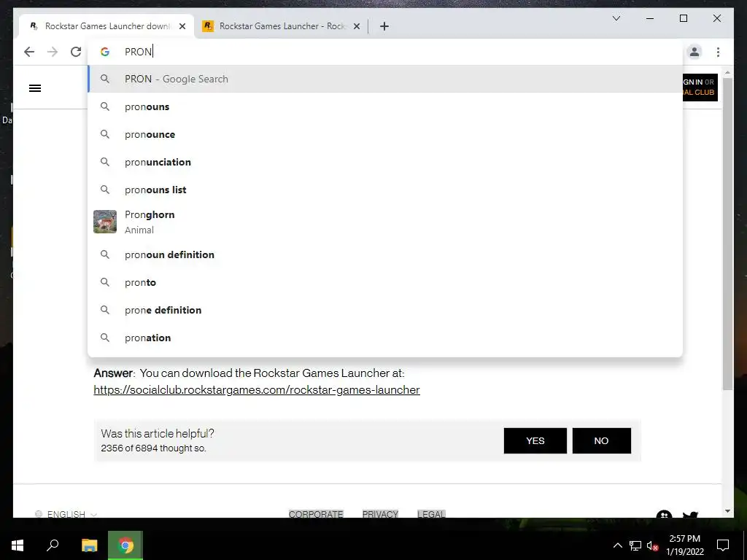
Task: Click the search icon beside pronto
Action: 105,282
